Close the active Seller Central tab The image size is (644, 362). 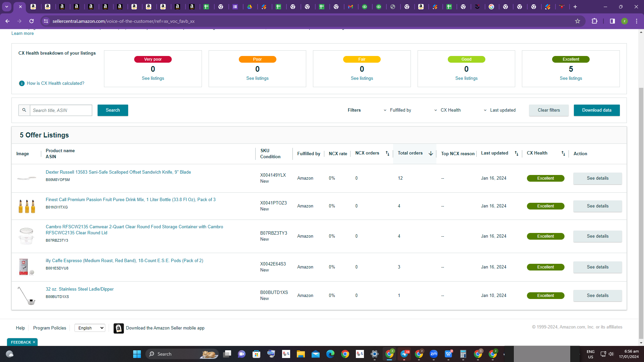pos(20,7)
